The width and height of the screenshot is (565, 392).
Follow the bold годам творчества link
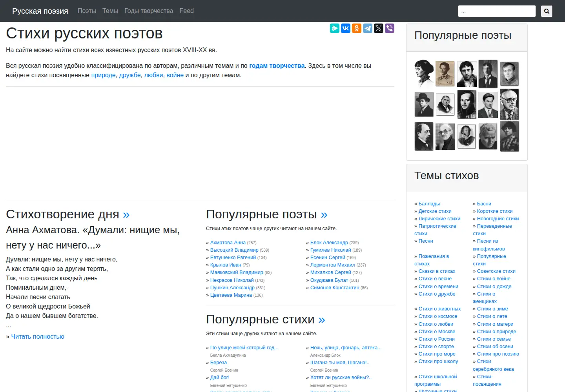point(277,66)
